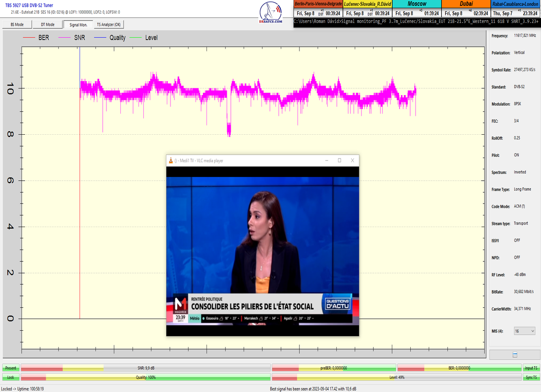Open the MIS stream dropdown showing 16
This screenshot has width=541, height=392.
coord(524,331)
